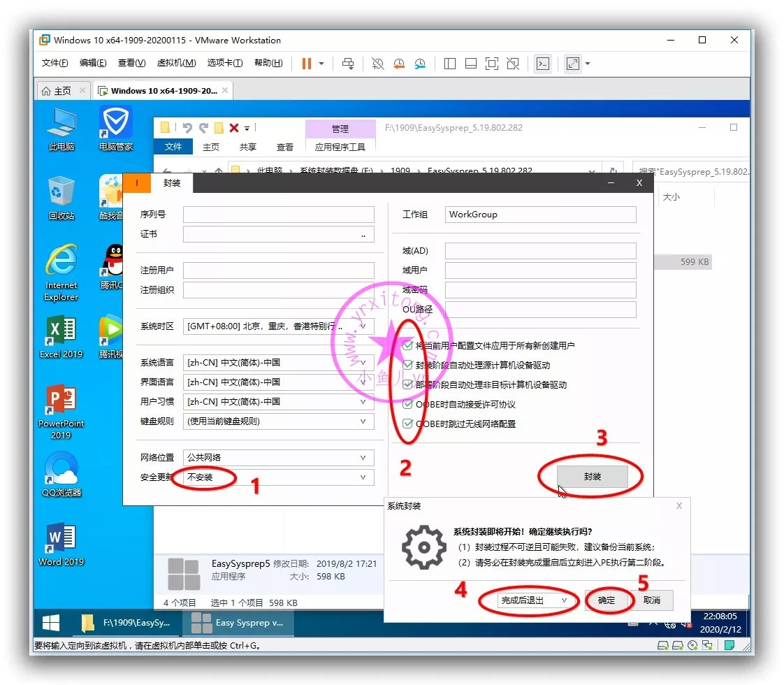Click the 取消 button in confirmation dialog
This screenshot has height=685, width=784.
[x=651, y=600]
